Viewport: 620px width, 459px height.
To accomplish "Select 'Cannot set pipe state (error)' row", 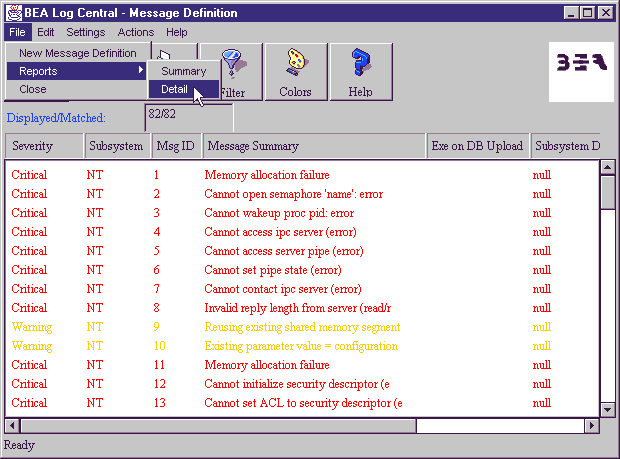I will point(302,270).
